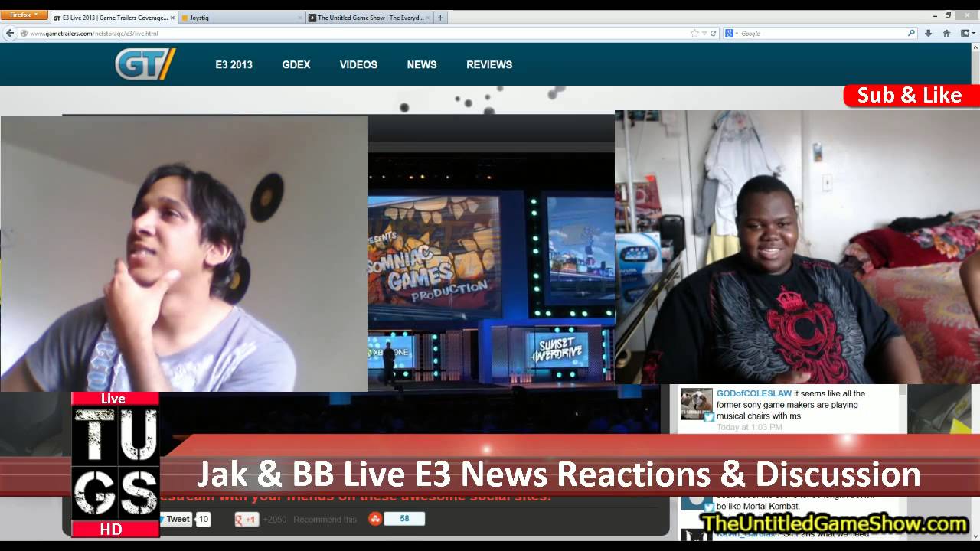Open the URL history dropdown arrow
This screenshot has height=551, width=980.
[704, 34]
